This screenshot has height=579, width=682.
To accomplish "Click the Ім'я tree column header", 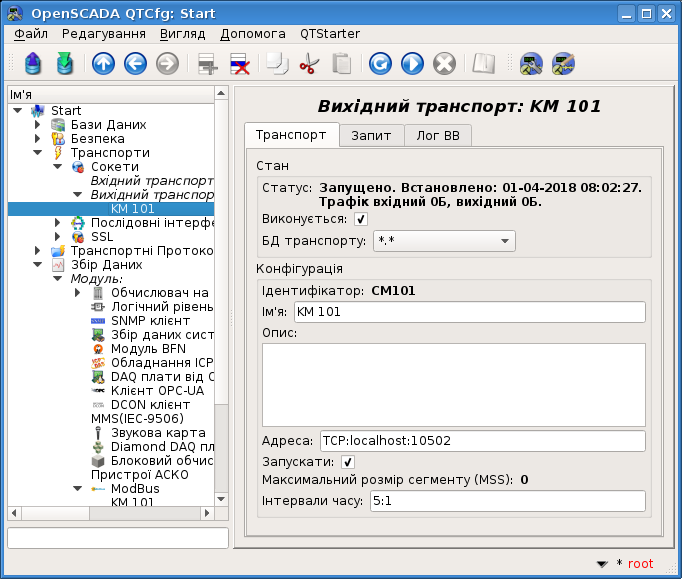I will [x=111, y=95].
